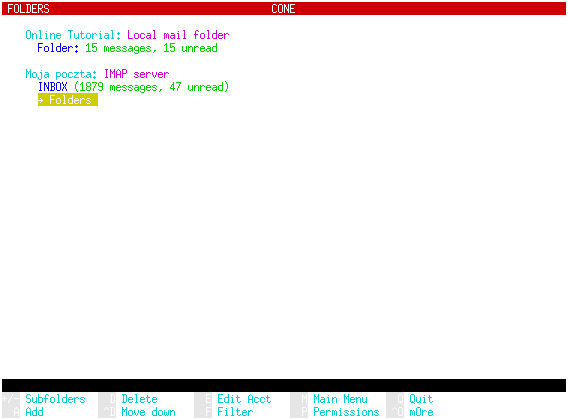The height and width of the screenshot is (420, 568).
Task: Choose the Edit Acct command
Action: tap(244, 399)
